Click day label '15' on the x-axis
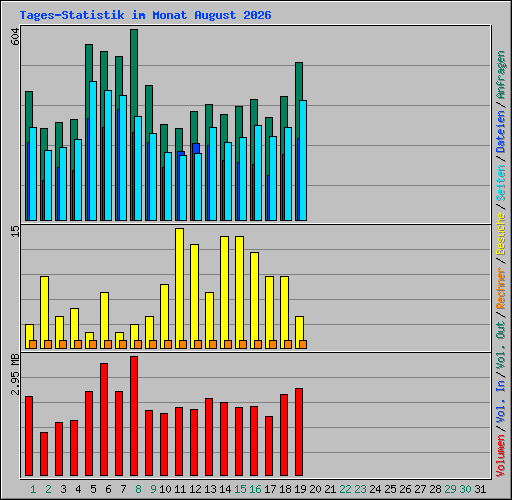Screen dimensions: 512x500 point(240,489)
